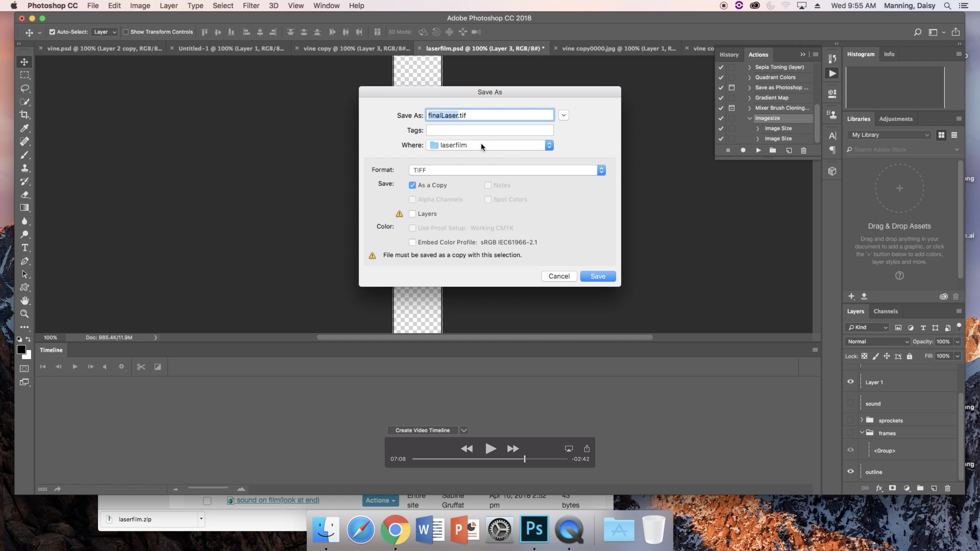Click Cancel in Save As dialog
The height and width of the screenshot is (551, 980).
(x=559, y=276)
